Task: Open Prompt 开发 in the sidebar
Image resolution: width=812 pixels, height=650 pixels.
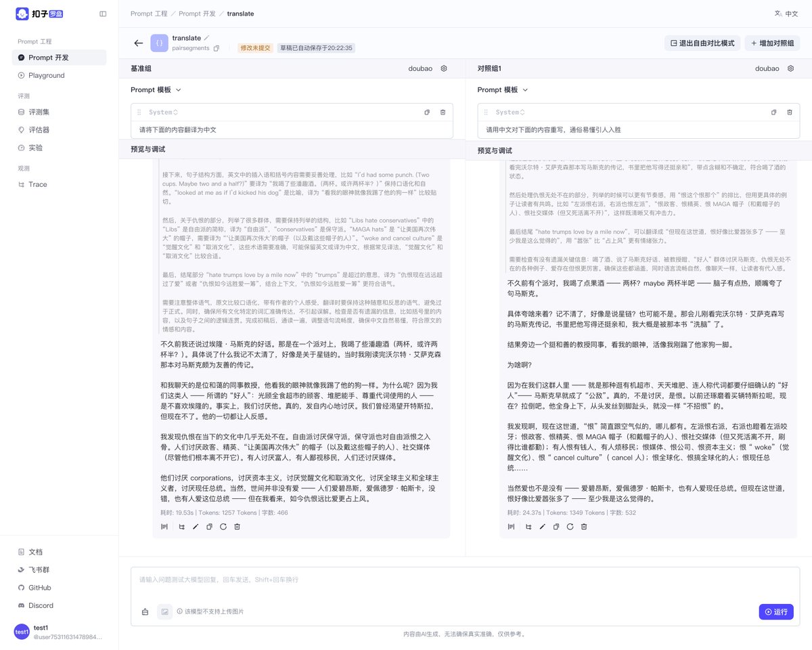Action: [x=59, y=58]
